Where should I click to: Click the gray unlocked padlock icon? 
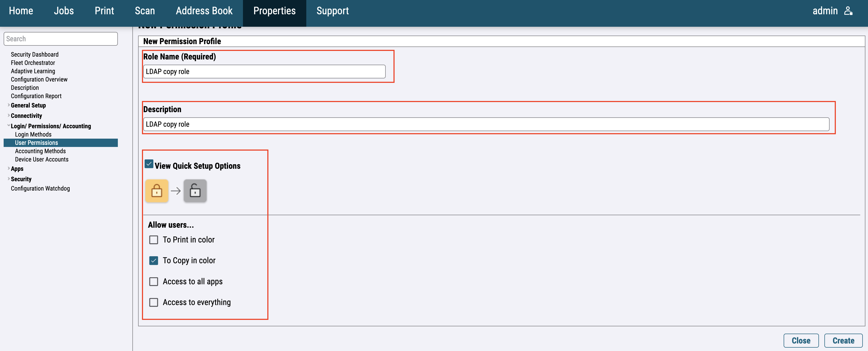click(x=195, y=191)
